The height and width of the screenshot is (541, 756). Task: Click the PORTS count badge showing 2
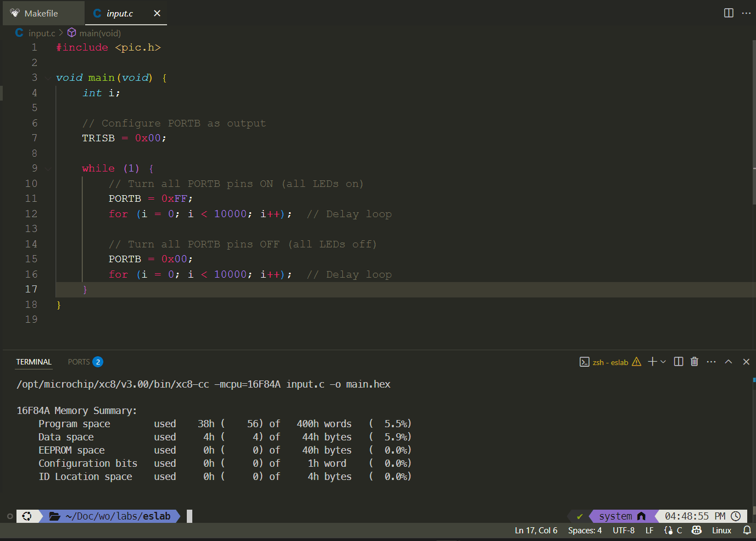[98, 362]
